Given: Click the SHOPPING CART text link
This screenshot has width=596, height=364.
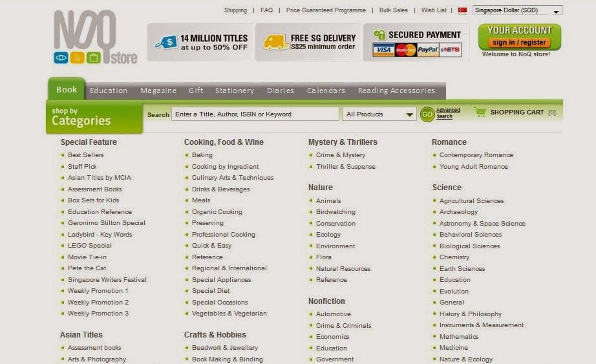Looking at the screenshot, I should (517, 112).
